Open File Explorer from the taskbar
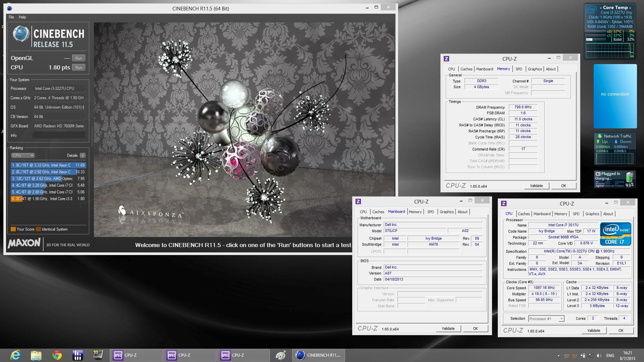 tap(36, 355)
